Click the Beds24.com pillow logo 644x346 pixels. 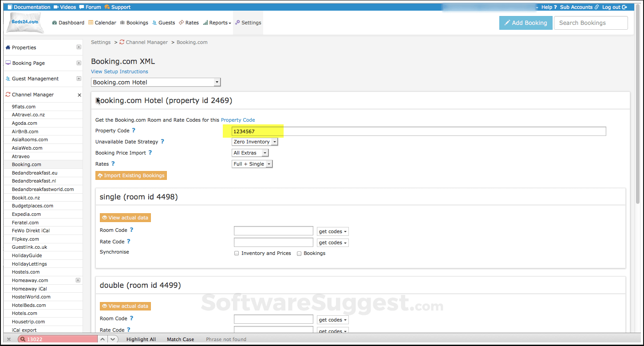point(25,23)
